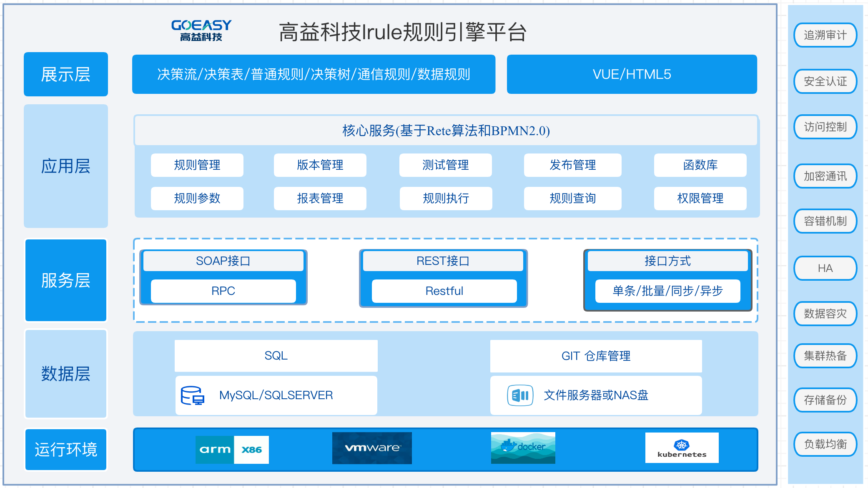Click the 文件服务器或NAS盘 file icon
The height and width of the screenshot is (488, 868).
520,395
